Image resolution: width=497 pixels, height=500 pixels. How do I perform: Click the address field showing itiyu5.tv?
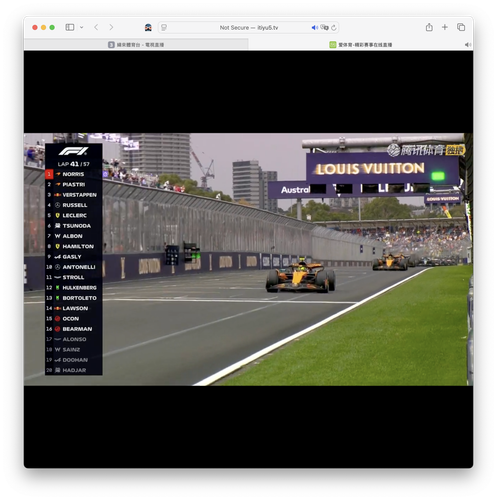point(248,27)
